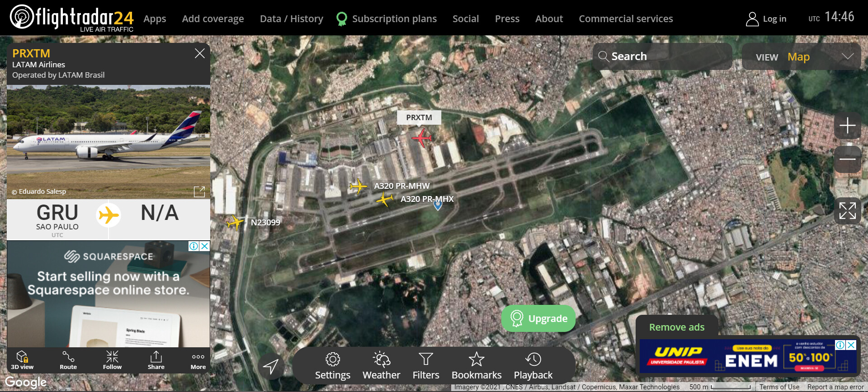
Task: Enlarge aircraft photo with expand icon
Action: click(x=199, y=191)
